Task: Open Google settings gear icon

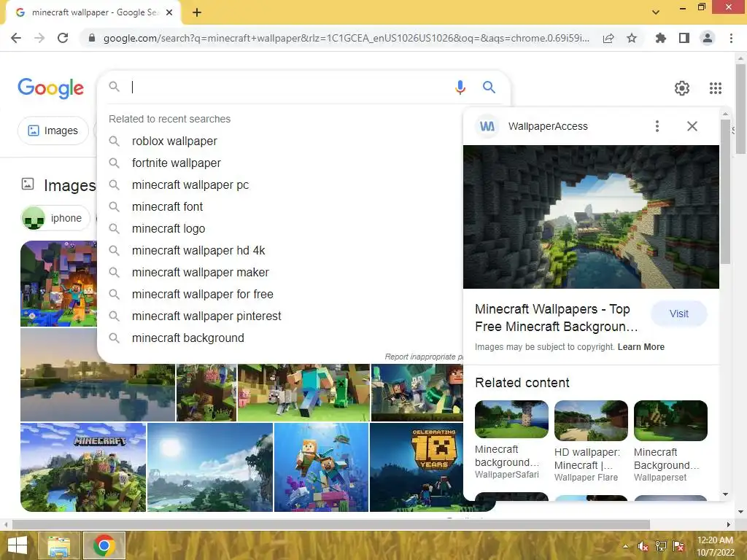Action: click(x=682, y=88)
